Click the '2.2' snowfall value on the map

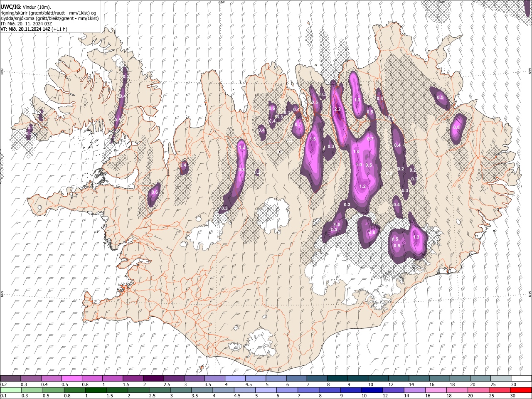click(337, 109)
